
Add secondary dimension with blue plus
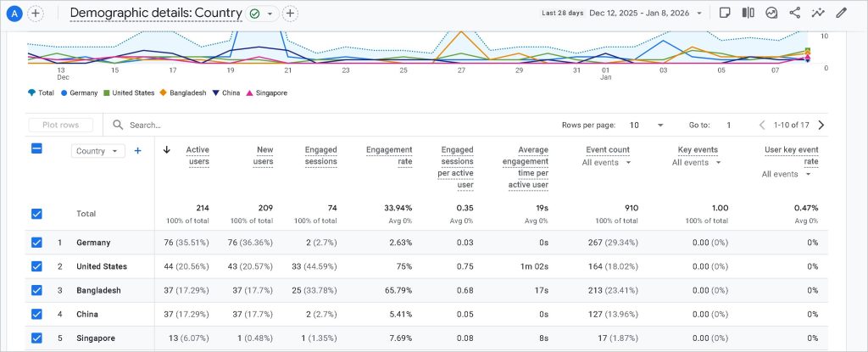[138, 151]
